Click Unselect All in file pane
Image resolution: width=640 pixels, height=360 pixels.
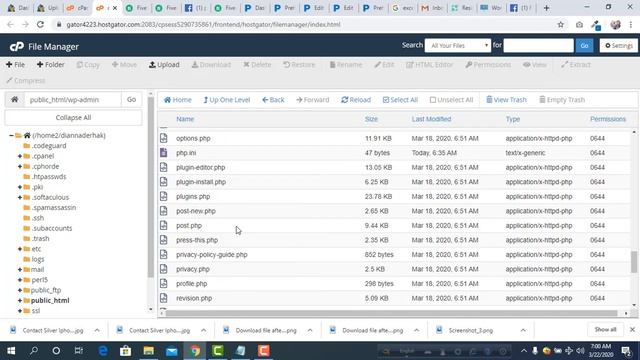[x=451, y=100]
